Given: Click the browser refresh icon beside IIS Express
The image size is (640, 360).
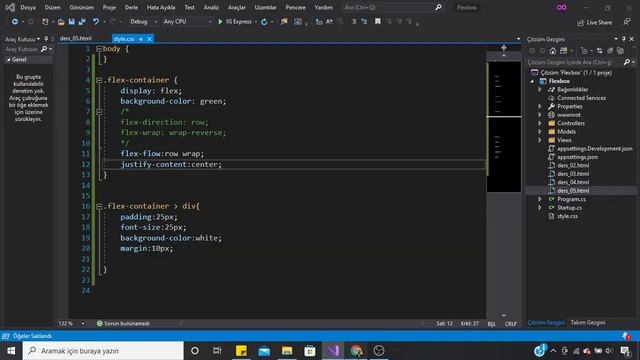Looking at the screenshot, I should click(x=264, y=22).
